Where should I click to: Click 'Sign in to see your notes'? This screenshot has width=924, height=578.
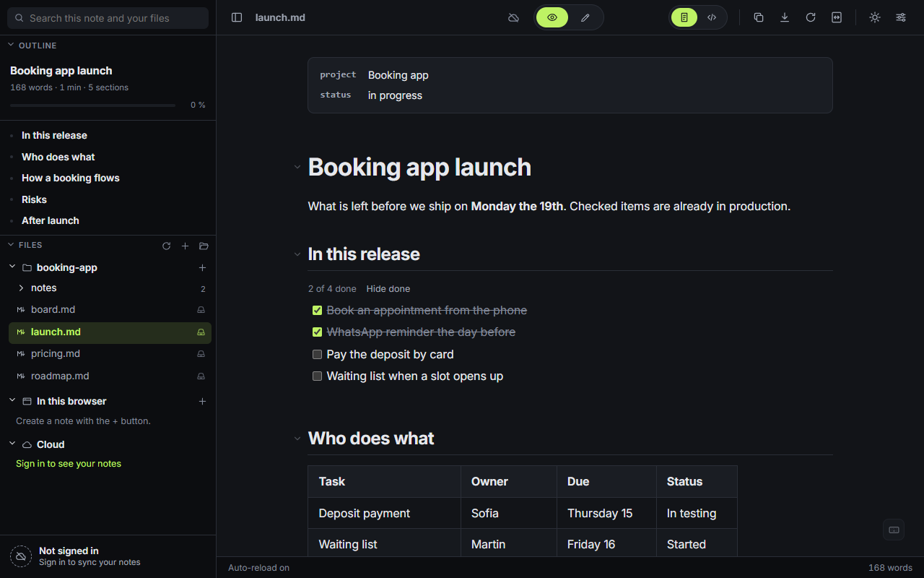[x=69, y=464]
